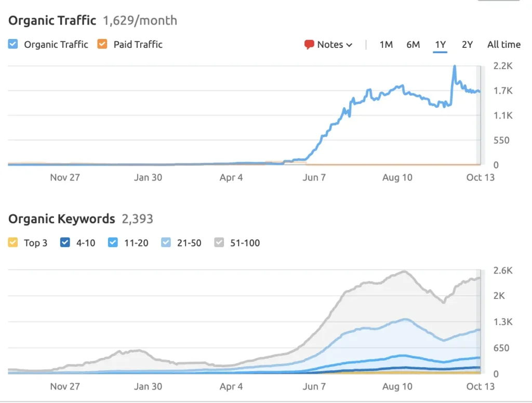Show the All time range

[x=503, y=45]
